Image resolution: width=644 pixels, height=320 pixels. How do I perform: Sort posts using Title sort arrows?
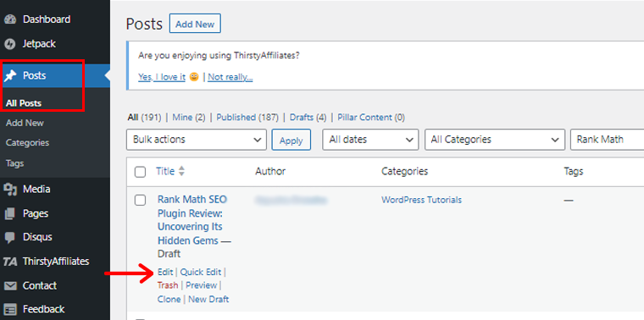(181, 172)
